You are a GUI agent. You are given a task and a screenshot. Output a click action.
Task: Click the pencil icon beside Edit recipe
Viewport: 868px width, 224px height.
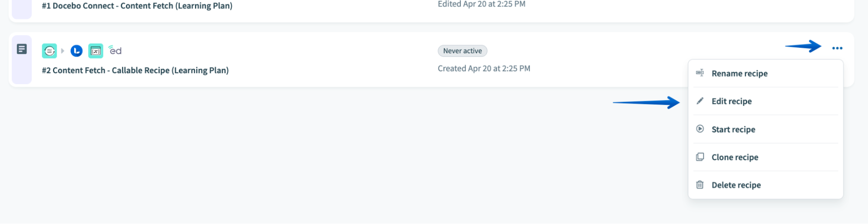[700, 101]
